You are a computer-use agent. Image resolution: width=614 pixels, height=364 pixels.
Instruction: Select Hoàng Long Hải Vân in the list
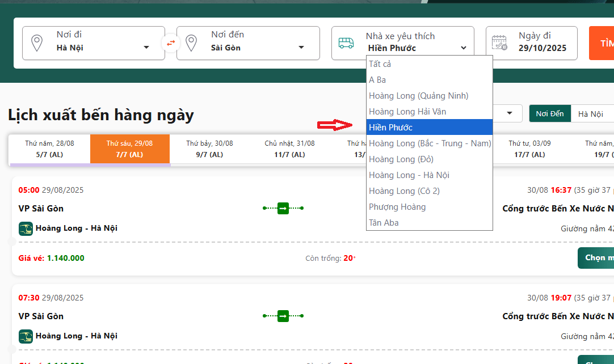(x=407, y=112)
